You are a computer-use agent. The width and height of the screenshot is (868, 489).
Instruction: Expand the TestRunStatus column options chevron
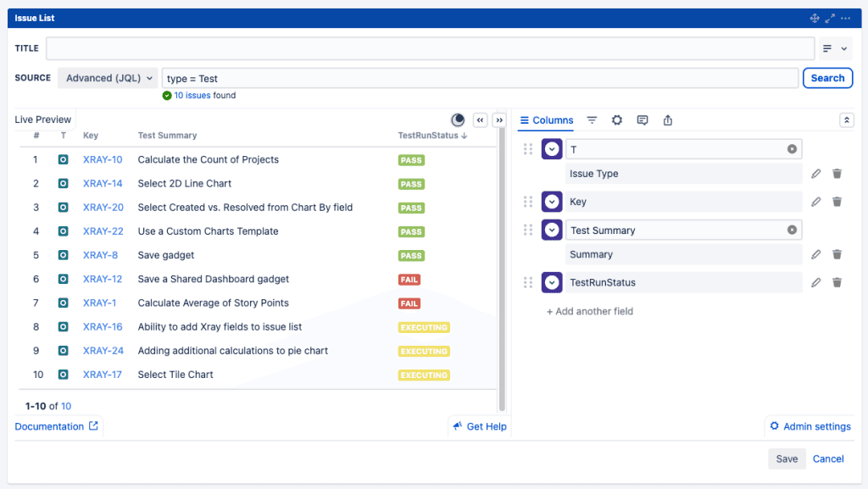coord(552,283)
